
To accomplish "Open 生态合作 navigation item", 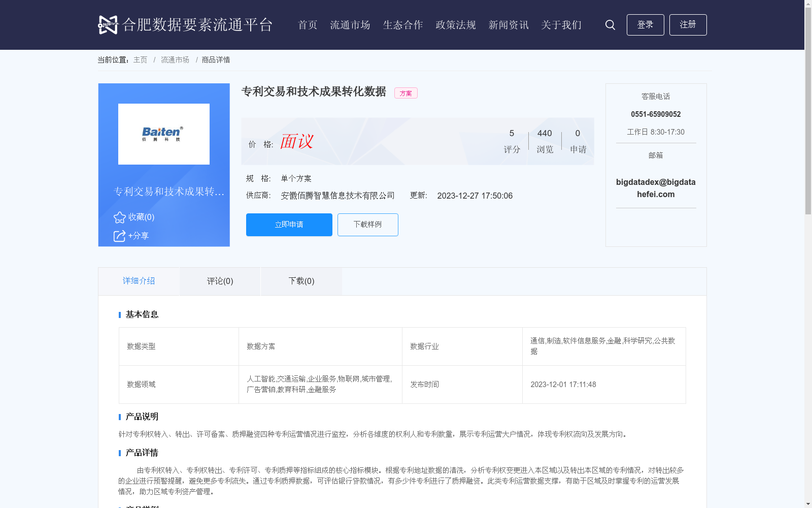I will point(403,25).
